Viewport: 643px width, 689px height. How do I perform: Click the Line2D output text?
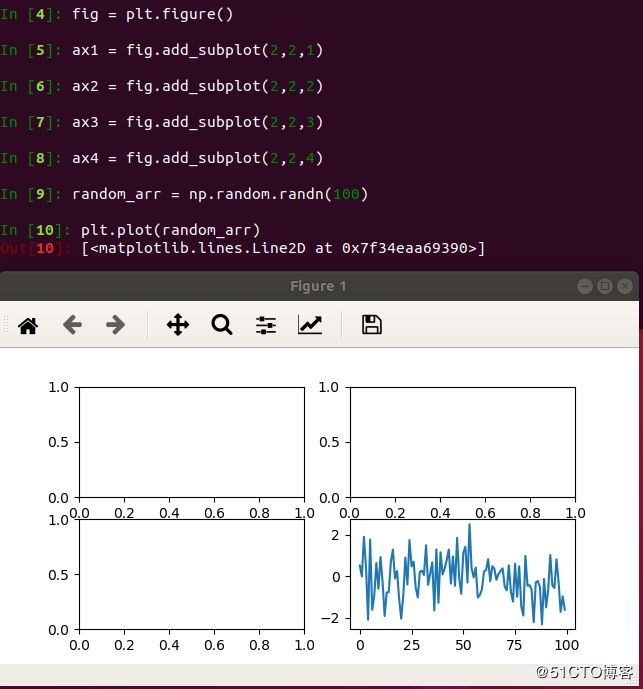[x=283, y=248]
